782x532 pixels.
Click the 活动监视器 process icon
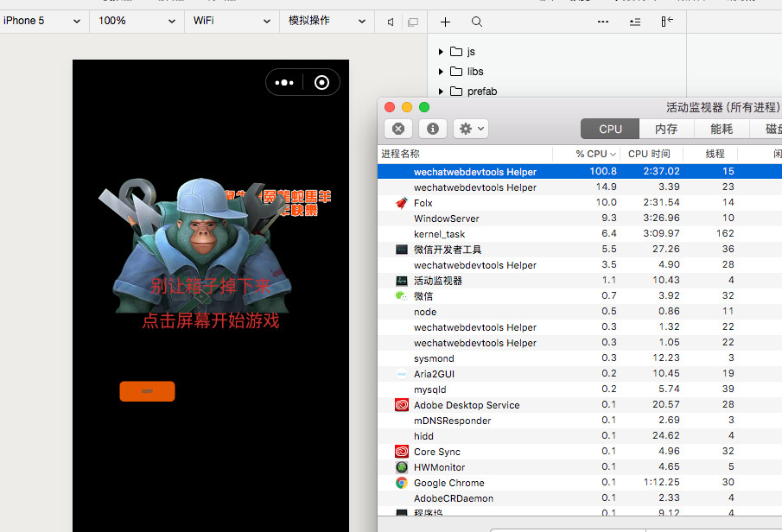tap(402, 281)
